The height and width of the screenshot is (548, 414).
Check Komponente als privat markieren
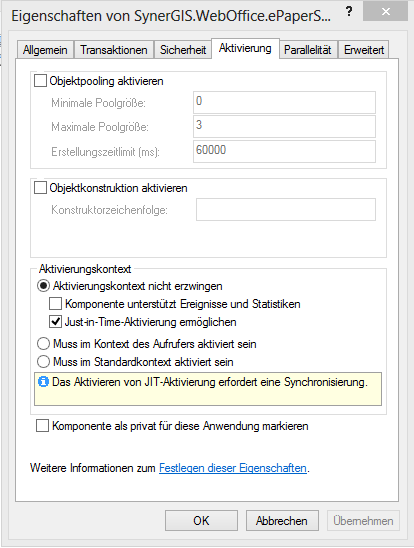(x=43, y=426)
